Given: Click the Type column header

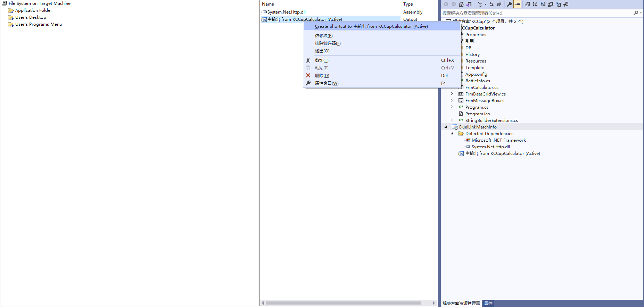Looking at the screenshot, I should coord(419,4).
